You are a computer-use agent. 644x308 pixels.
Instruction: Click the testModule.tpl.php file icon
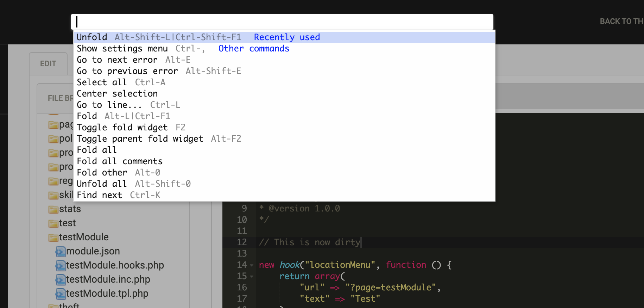(61, 294)
